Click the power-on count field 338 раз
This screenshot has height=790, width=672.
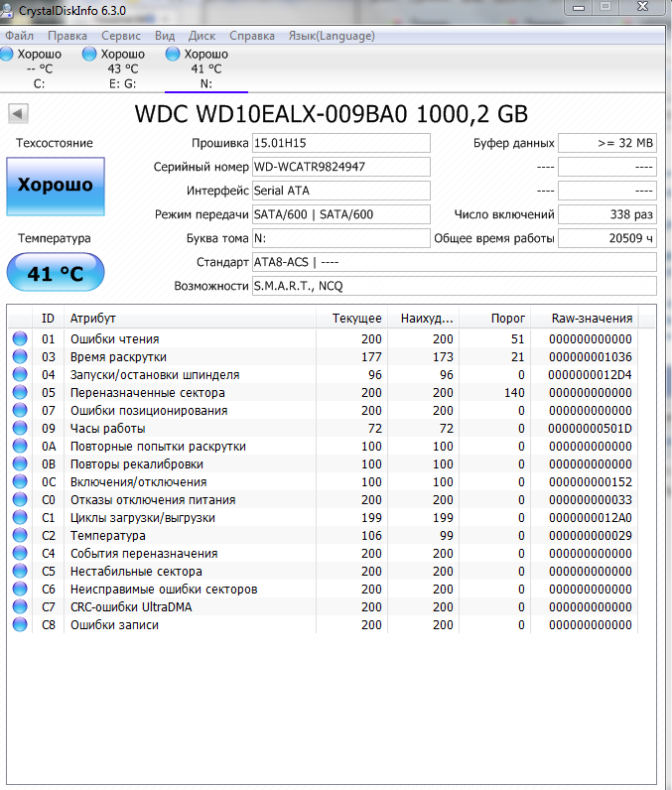[x=607, y=214]
